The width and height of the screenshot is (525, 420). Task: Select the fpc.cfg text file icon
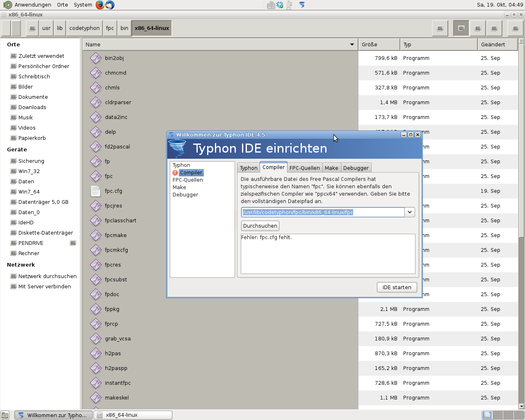pos(96,191)
